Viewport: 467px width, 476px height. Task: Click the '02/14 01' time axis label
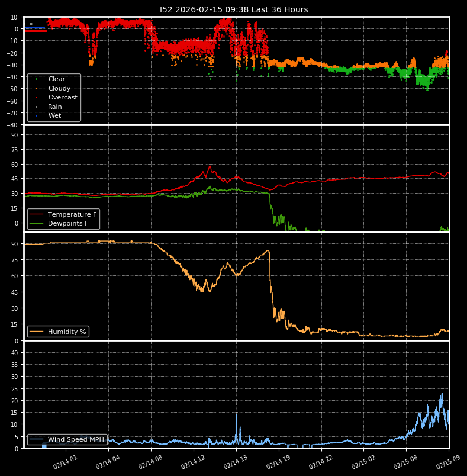point(66,462)
